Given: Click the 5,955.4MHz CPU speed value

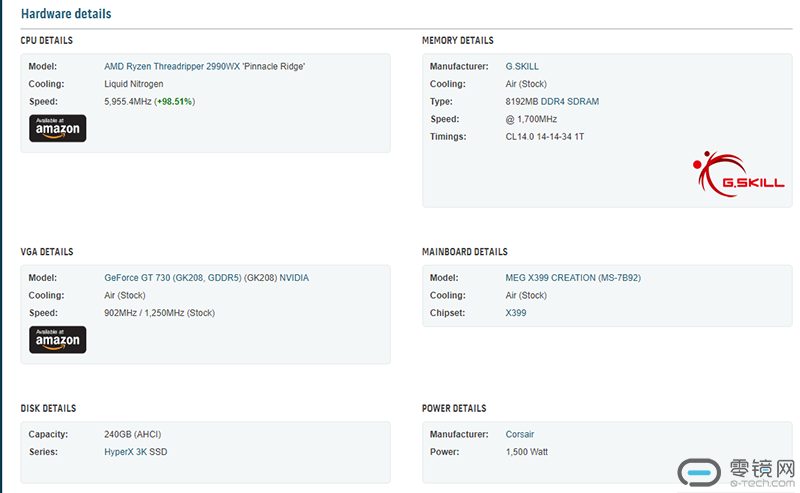Looking at the screenshot, I should (x=128, y=102).
